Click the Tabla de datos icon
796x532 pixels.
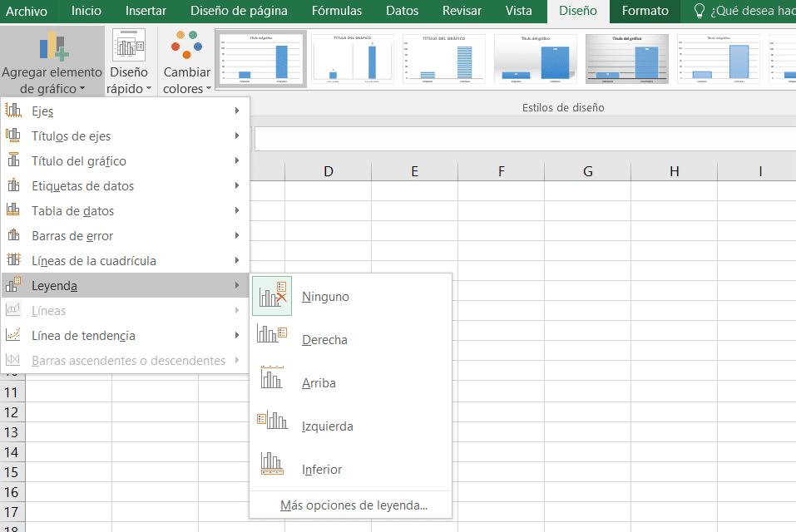click(13, 210)
